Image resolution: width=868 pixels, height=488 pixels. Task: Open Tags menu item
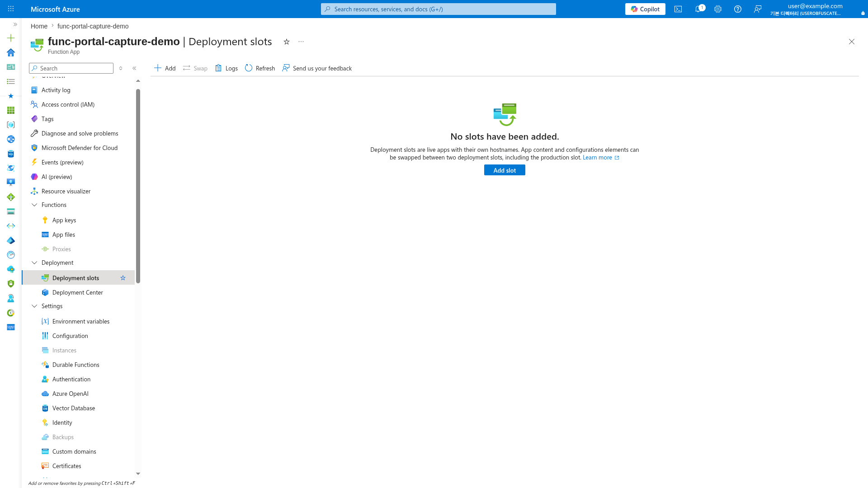tap(78, 119)
